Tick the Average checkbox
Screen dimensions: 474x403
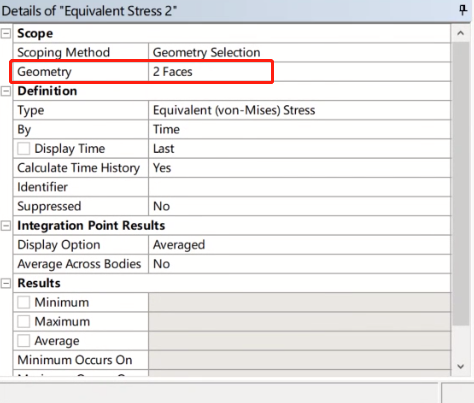coord(24,341)
